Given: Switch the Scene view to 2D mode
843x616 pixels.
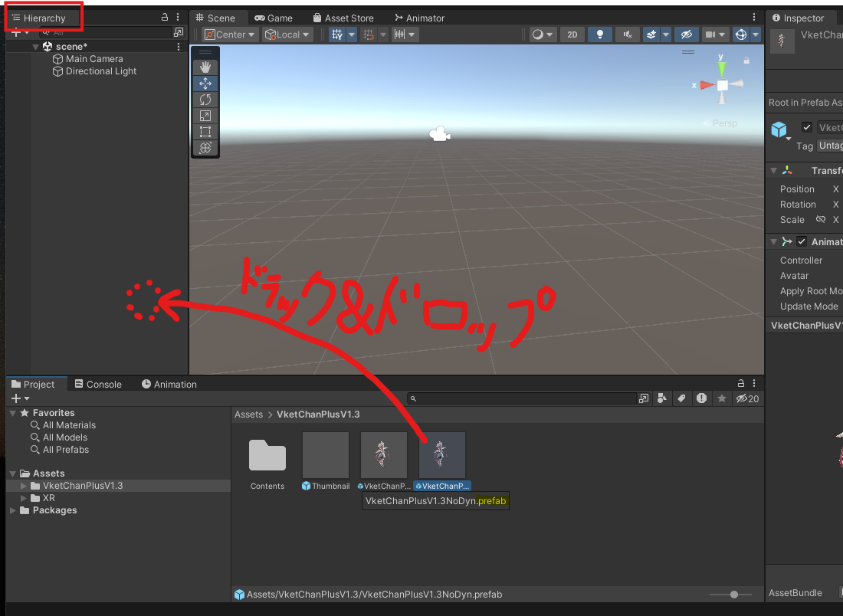Looking at the screenshot, I should [x=572, y=34].
